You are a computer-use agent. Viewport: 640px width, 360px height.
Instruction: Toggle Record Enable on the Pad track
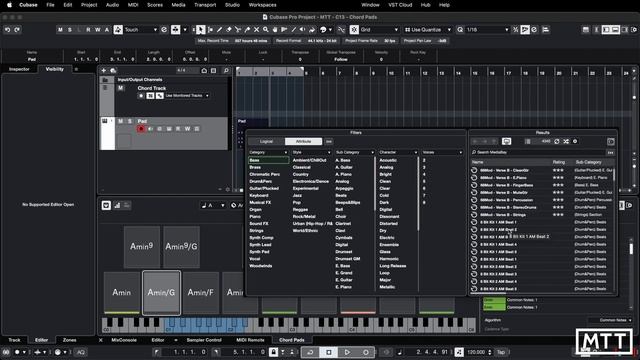tap(141, 129)
